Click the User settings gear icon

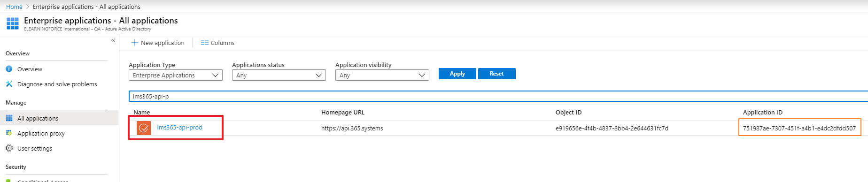9,148
